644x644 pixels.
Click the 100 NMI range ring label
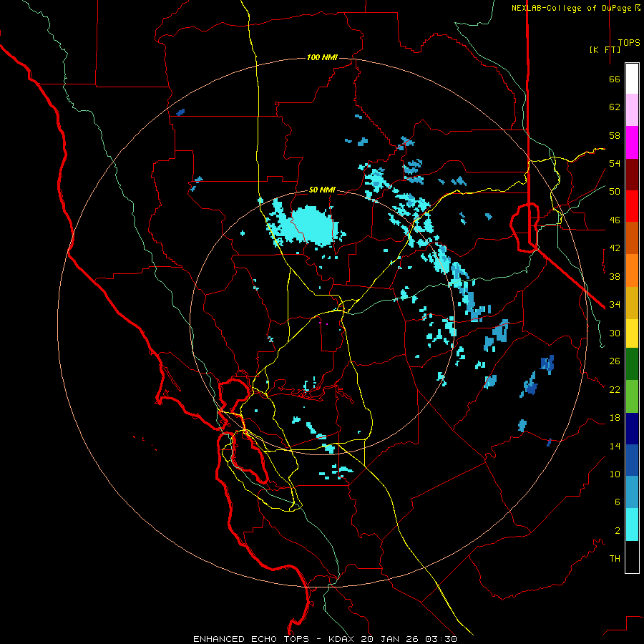(323, 57)
